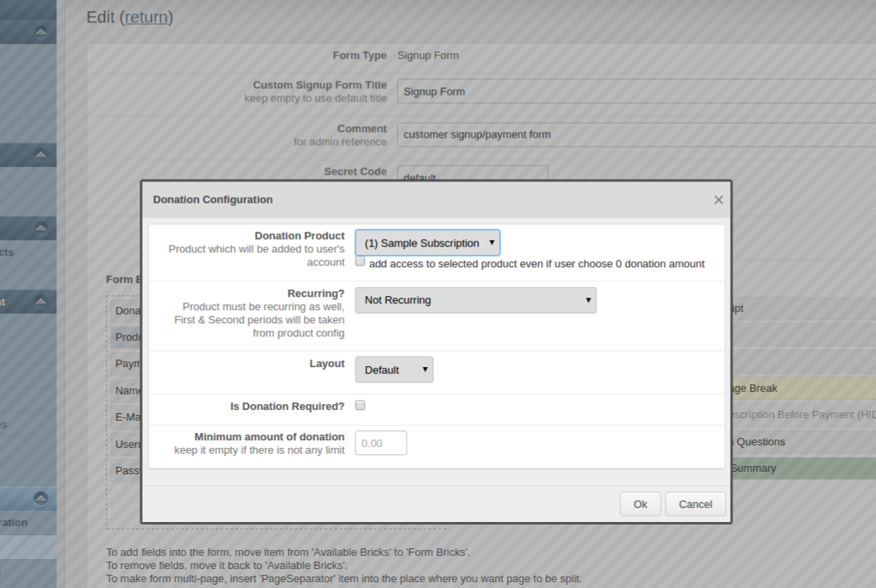Expand the Recurring dropdown showing 'Not Recurring'
Image resolution: width=876 pixels, height=588 pixels.
point(475,300)
